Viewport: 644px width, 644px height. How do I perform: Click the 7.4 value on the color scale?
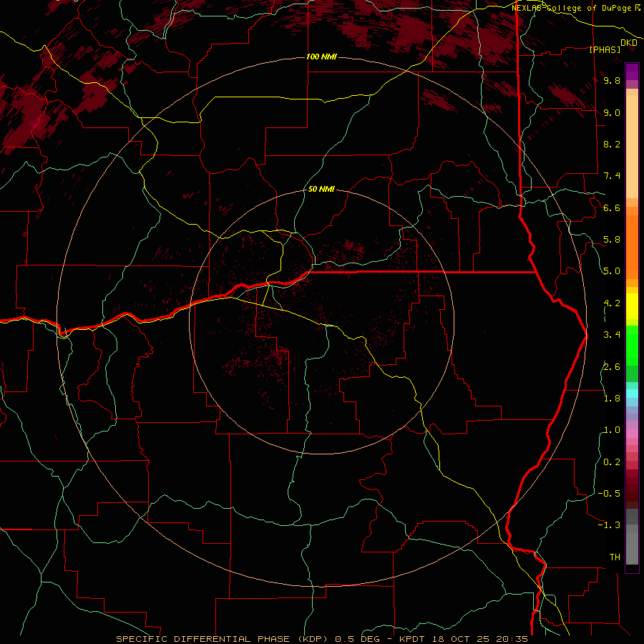612,176
